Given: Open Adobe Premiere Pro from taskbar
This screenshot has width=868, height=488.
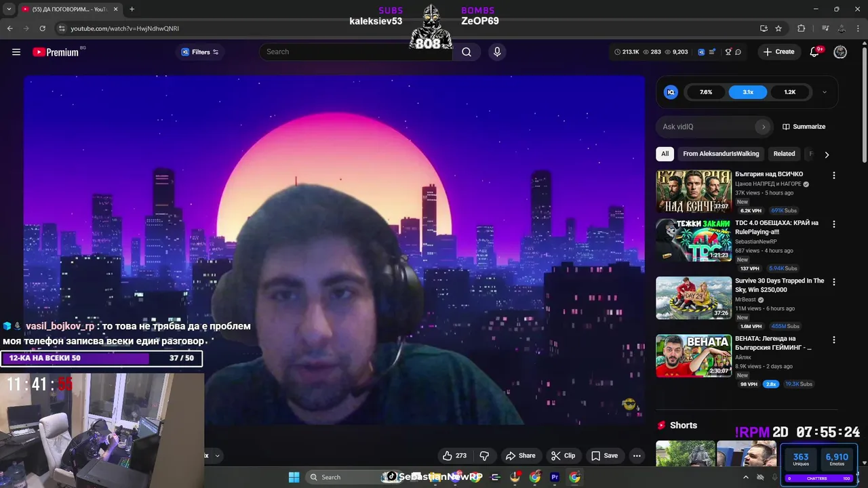Looking at the screenshot, I should [555, 477].
